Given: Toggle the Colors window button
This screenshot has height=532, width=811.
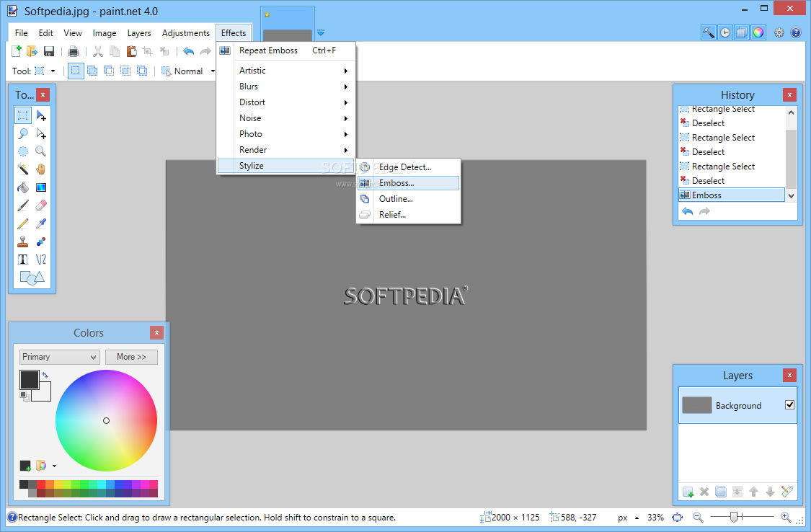Looking at the screenshot, I should (758, 32).
